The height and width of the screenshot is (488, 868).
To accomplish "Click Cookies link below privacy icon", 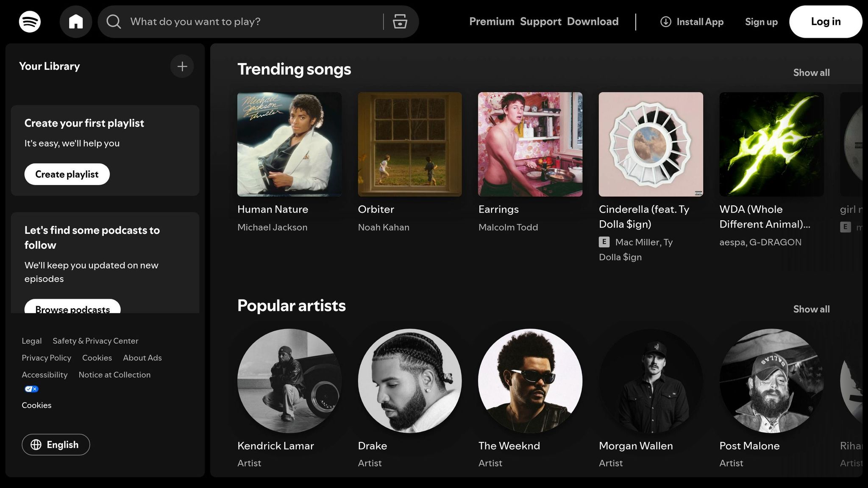I will (36, 405).
